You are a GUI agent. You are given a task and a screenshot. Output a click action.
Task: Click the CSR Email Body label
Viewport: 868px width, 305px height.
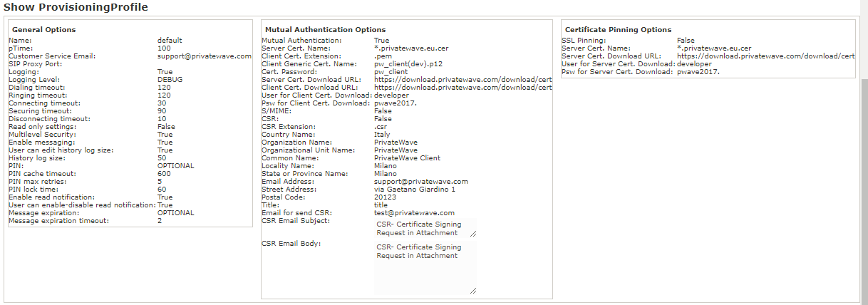point(291,244)
